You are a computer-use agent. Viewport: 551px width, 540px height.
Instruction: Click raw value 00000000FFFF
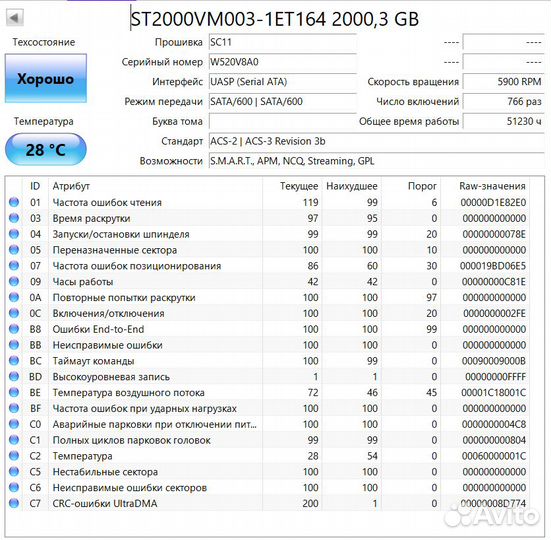(496, 377)
